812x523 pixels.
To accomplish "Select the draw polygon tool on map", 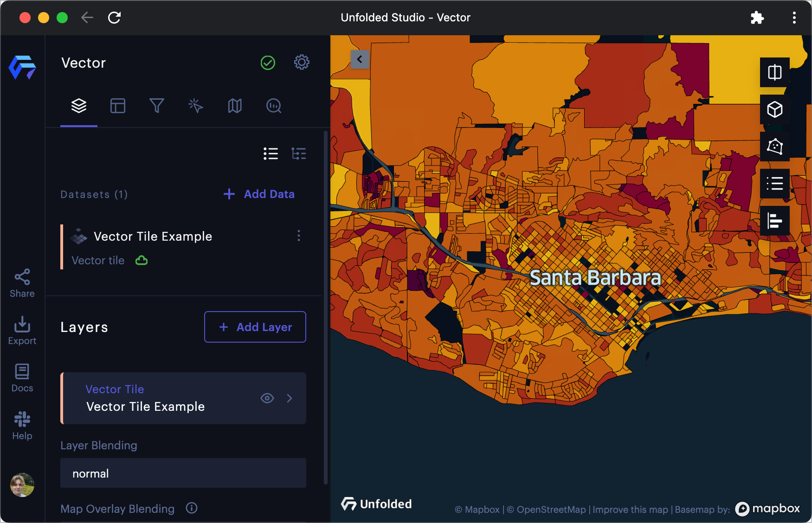I will tap(774, 147).
